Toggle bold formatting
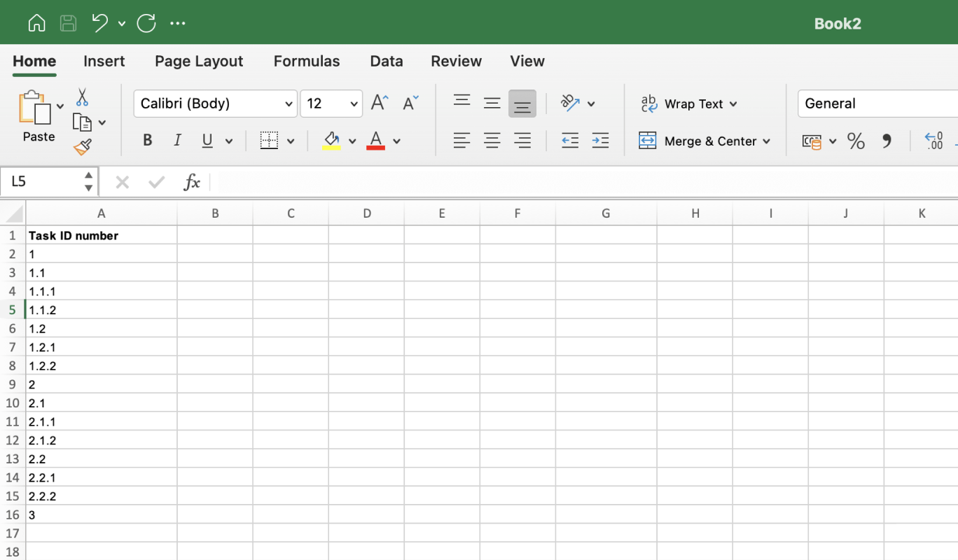 point(147,140)
